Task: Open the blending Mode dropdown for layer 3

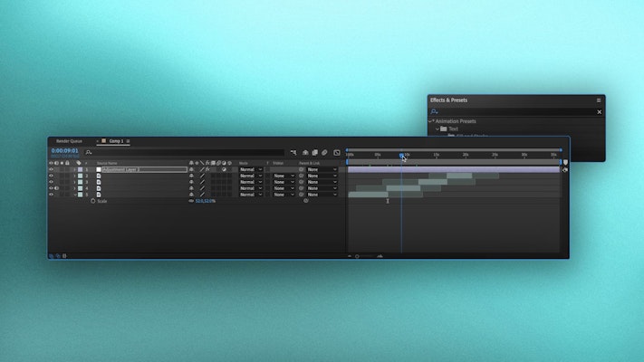Action: (251, 182)
